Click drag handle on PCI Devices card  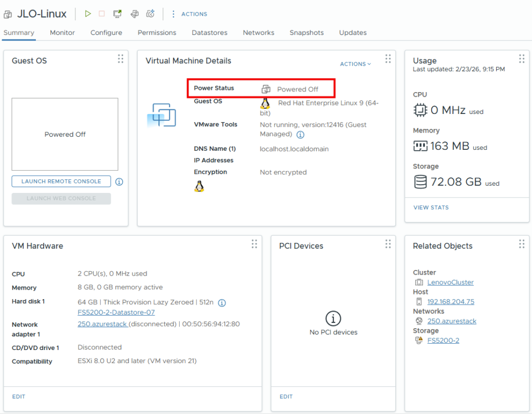click(x=388, y=244)
